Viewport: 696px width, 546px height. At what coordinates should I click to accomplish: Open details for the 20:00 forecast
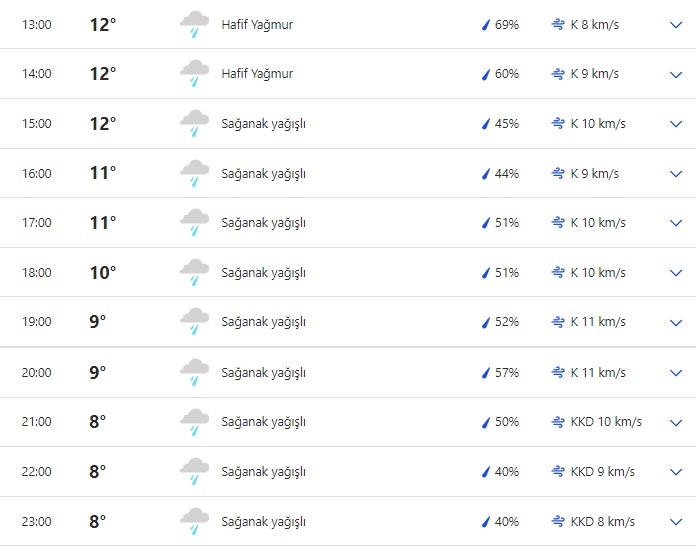675,372
